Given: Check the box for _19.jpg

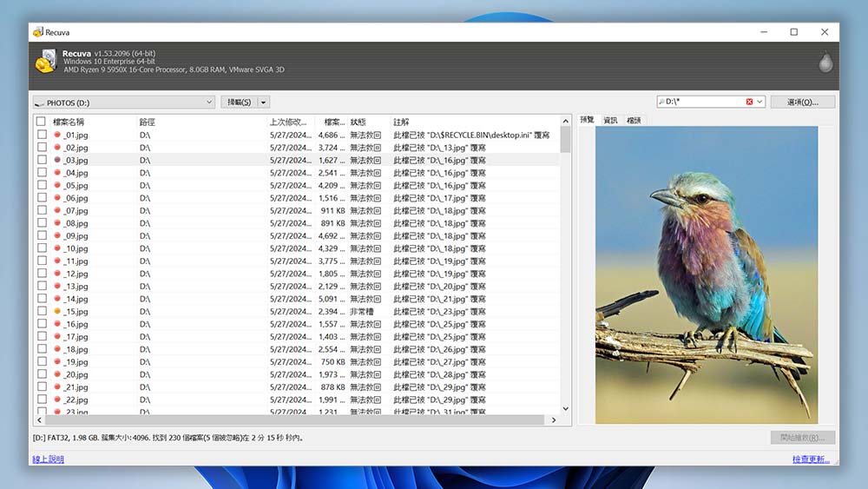Looking at the screenshot, I should pos(42,361).
